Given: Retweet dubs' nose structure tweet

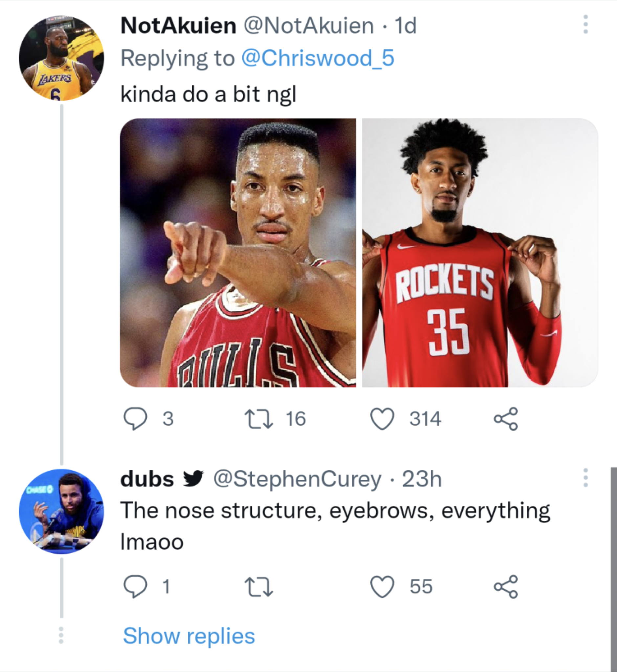Looking at the screenshot, I should tap(259, 586).
